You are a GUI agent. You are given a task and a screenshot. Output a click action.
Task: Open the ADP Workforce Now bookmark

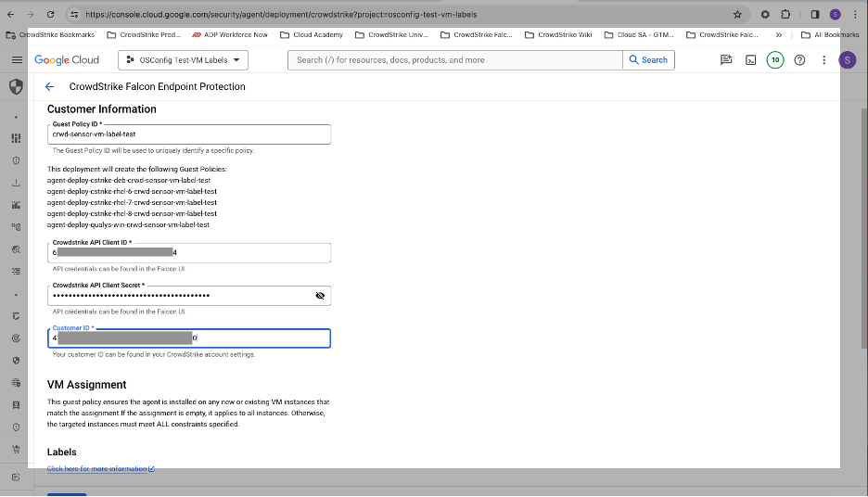click(x=230, y=35)
